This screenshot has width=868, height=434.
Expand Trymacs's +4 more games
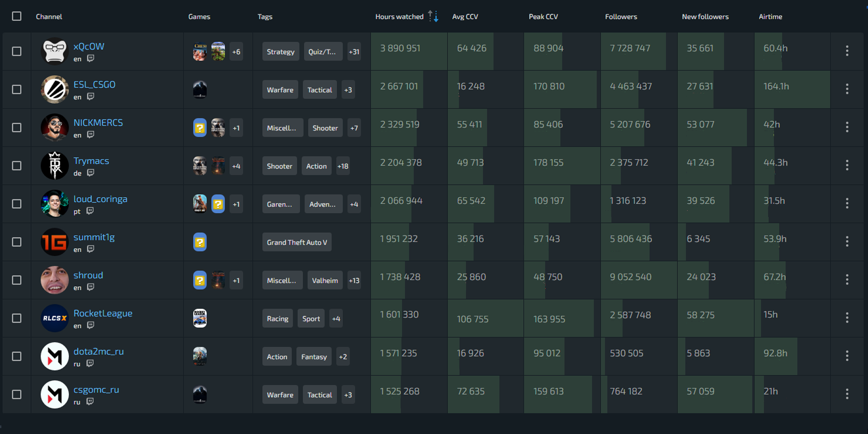click(236, 166)
